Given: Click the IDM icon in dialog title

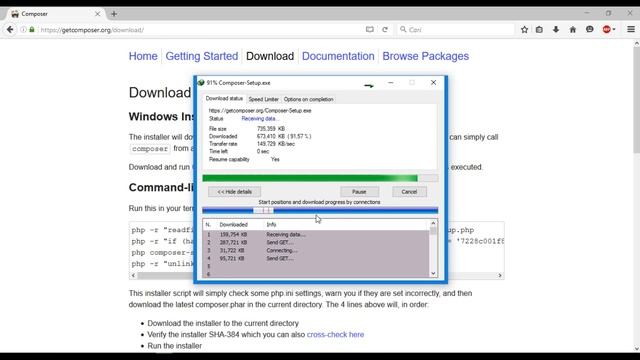Looking at the screenshot, I should 201,82.
